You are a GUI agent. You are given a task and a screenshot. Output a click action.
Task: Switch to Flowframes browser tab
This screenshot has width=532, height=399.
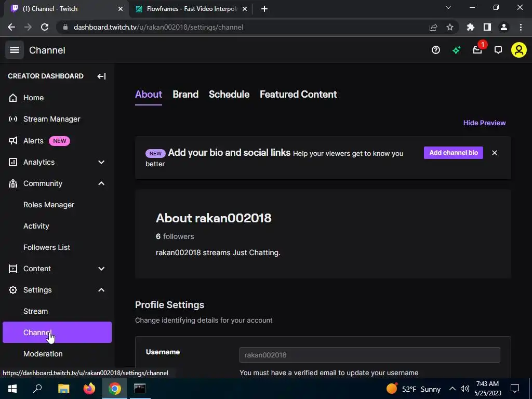pyautogui.click(x=191, y=9)
